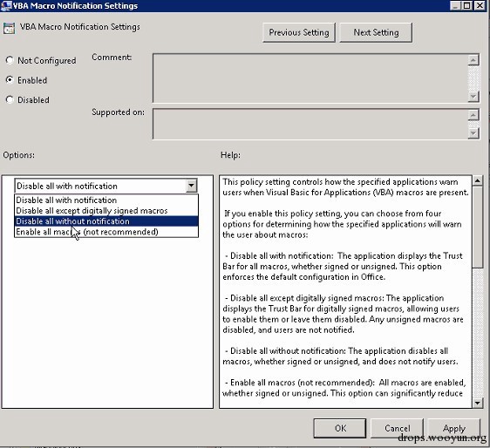Click the Comment box scroll down arrow
490x448 pixels.
coord(473,97)
